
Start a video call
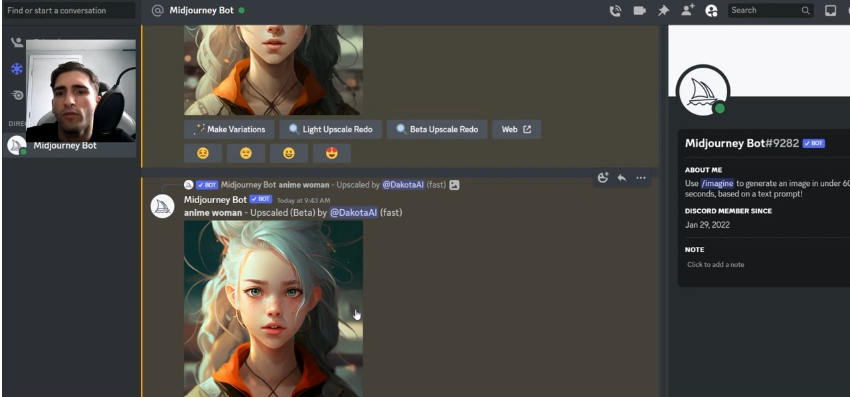640,10
